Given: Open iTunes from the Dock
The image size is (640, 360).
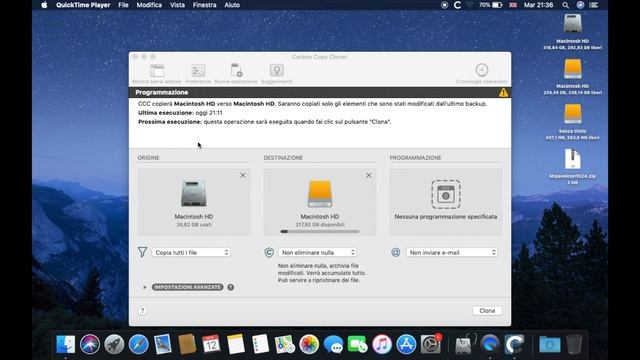Looking at the screenshot, I should pyautogui.click(x=382, y=344).
